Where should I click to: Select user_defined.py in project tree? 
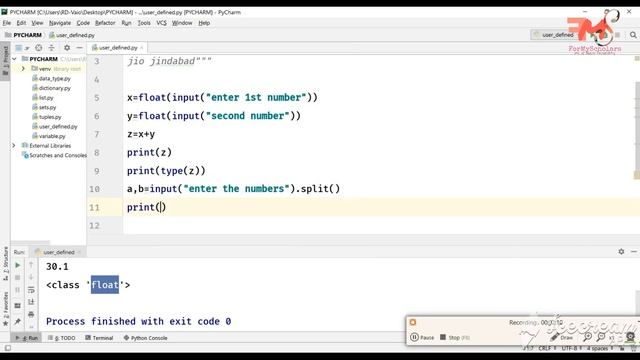click(x=55, y=126)
